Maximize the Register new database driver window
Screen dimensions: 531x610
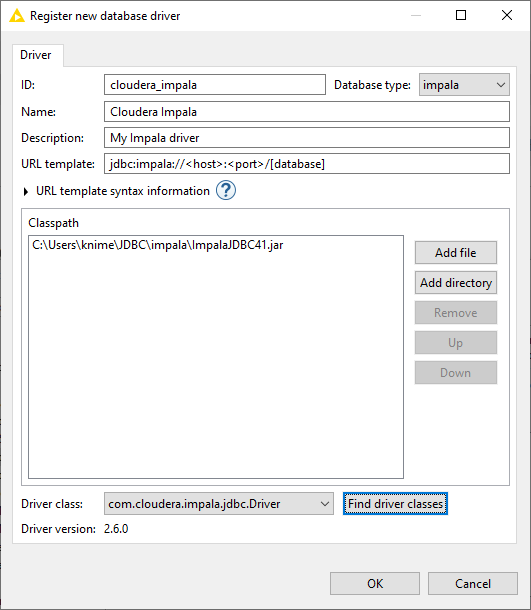pyautogui.click(x=461, y=16)
